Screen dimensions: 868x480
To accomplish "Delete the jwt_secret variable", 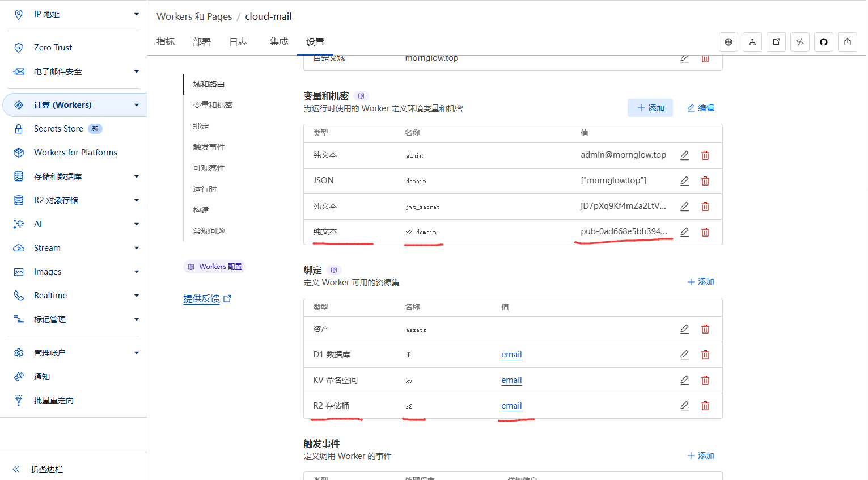I will click(x=705, y=207).
